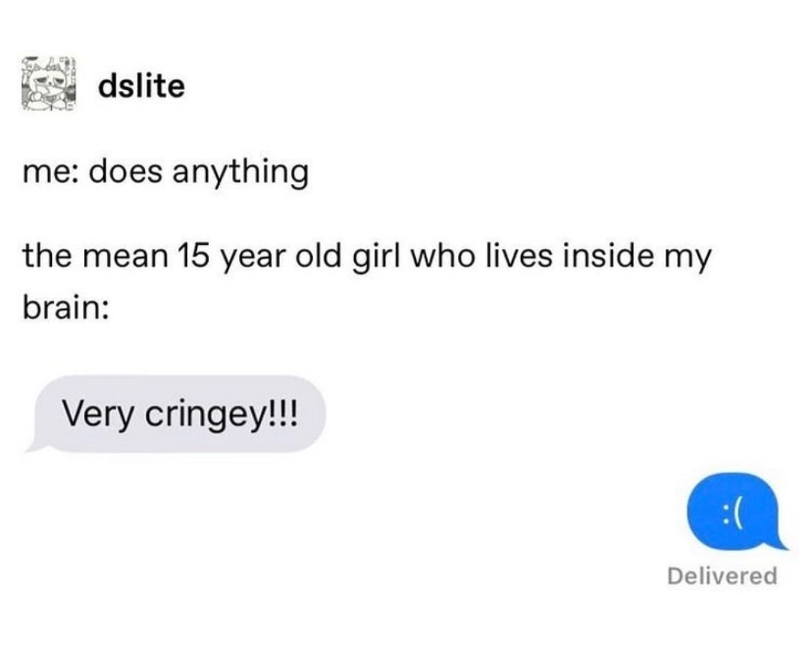Click the dslite profile avatar
The height and width of the screenshot is (650, 812).
(49, 85)
